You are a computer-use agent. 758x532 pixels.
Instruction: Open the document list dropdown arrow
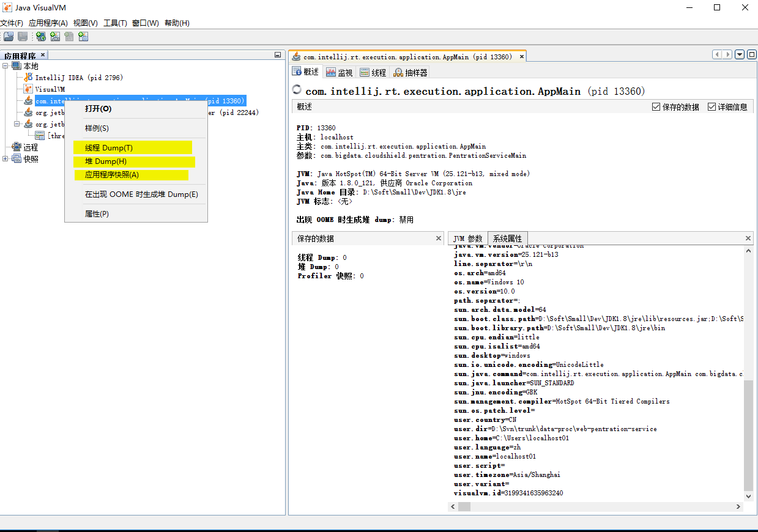(740, 55)
